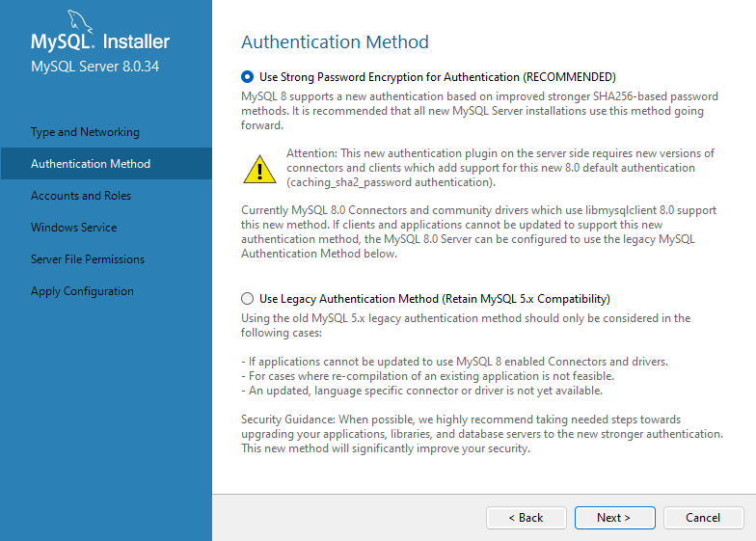This screenshot has height=541, width=756.
Task: Cancel the MySQL installer configuration
Action: pyautogui.click(x=704, y=517)
